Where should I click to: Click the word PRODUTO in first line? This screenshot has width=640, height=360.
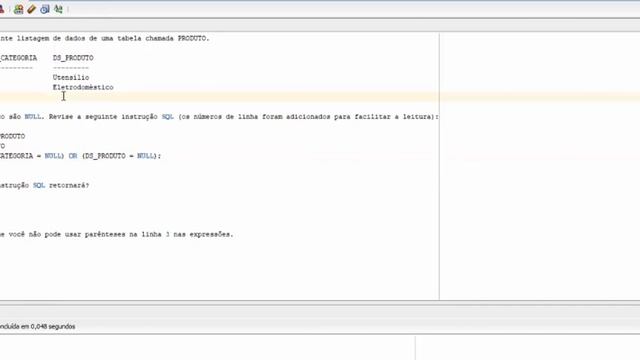[x=192, y=38]
